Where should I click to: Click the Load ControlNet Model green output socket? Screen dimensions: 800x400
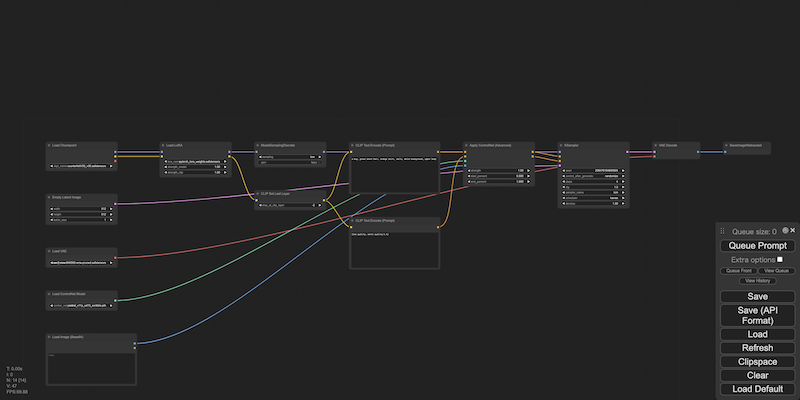115,301
